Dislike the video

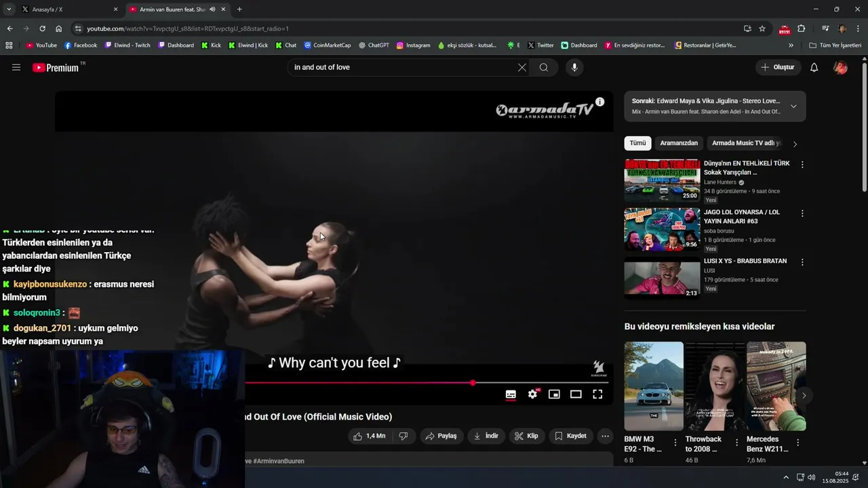tap(403, 436)
